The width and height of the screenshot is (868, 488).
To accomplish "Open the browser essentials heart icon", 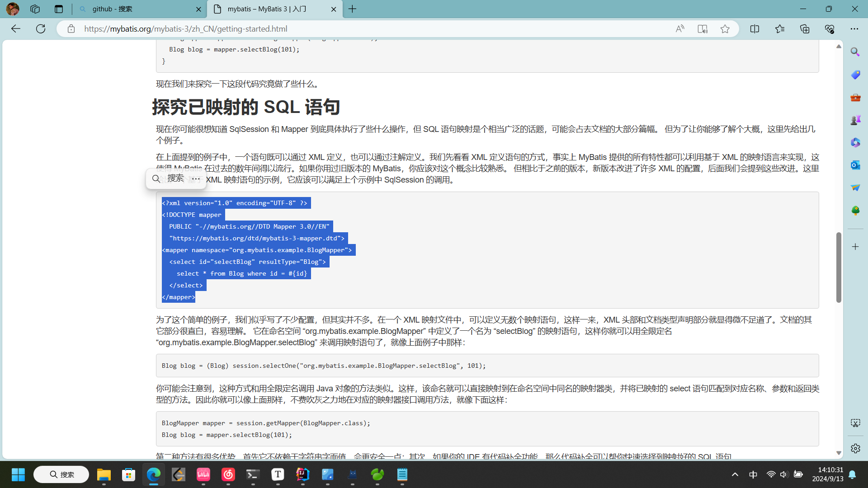I will click(830, 29).
